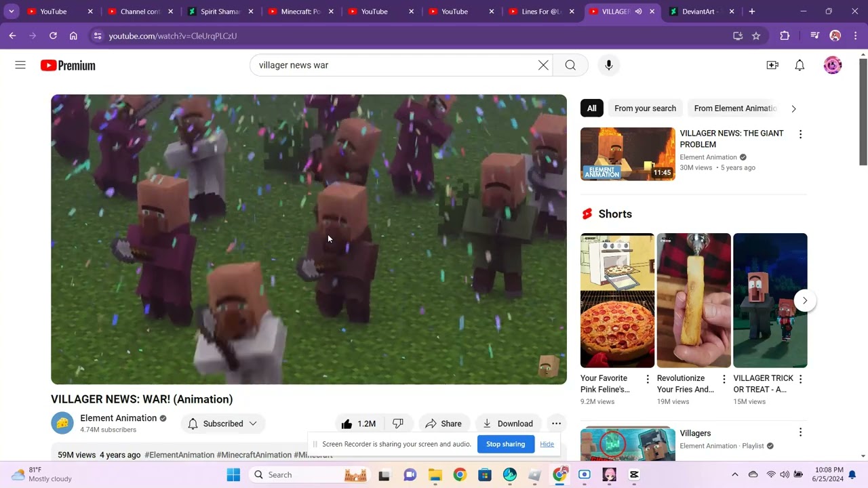The height and width of the screenshot is (488, 868).
Task: Open the Villagers playlist title
Action: (x=695, y=433)
